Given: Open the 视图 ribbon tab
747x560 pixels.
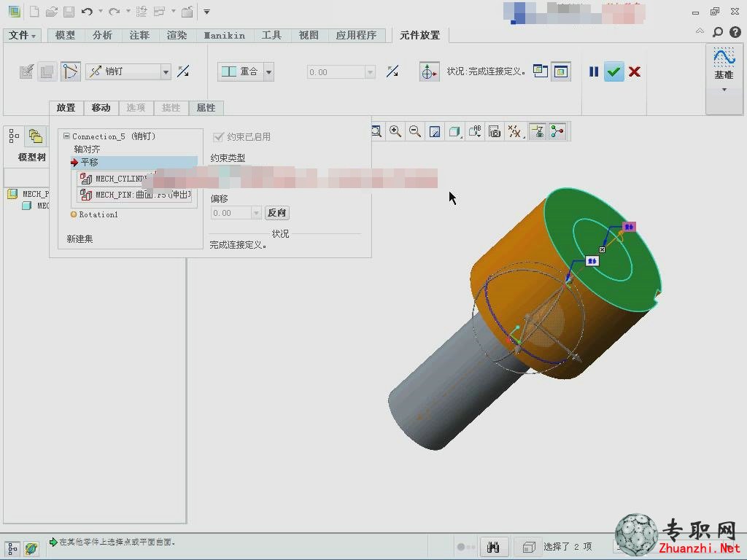Looking at the screenshot, I should (x=309, y=35).
